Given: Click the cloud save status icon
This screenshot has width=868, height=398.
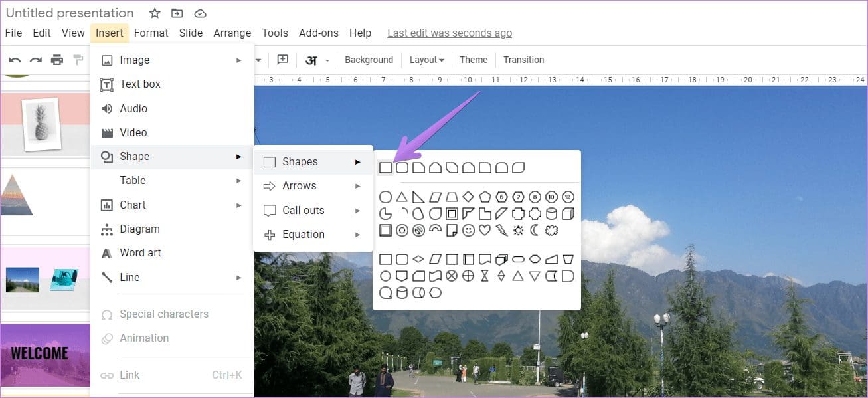Looking at the screenshot, I should coord(200,13).
